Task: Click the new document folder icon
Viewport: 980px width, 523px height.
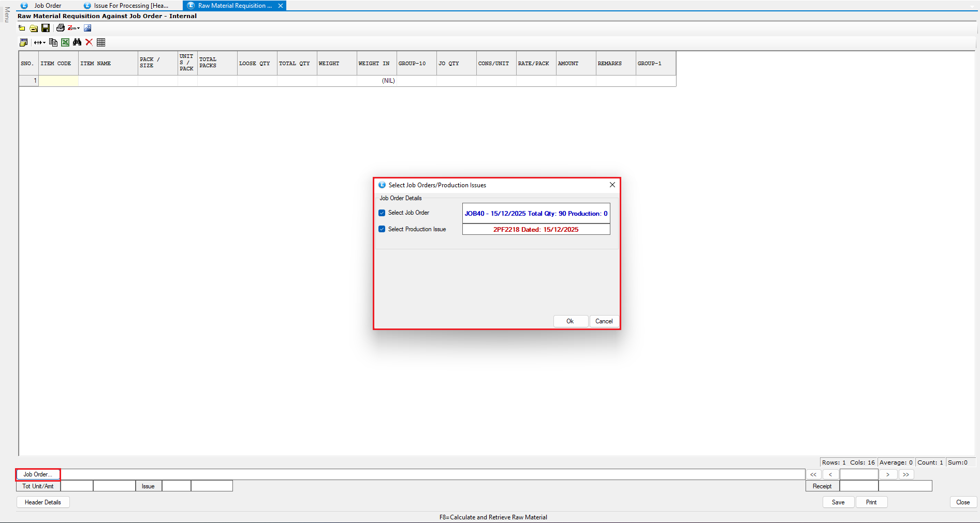Action: (22, 28)
